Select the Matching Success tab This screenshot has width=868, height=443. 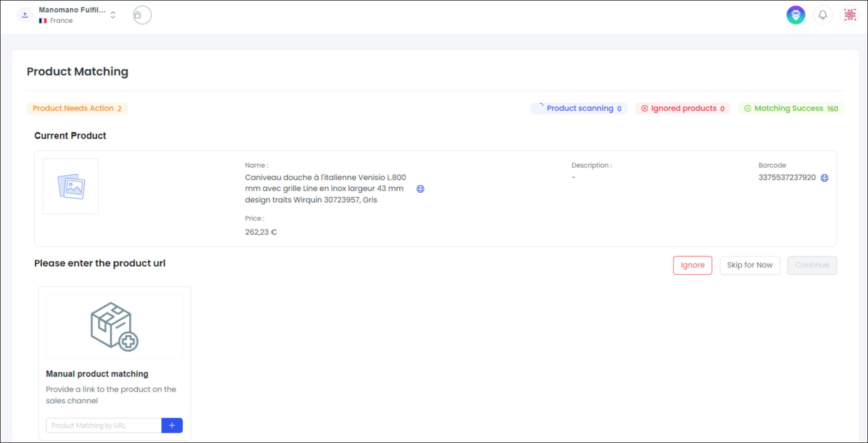[791, 108]
